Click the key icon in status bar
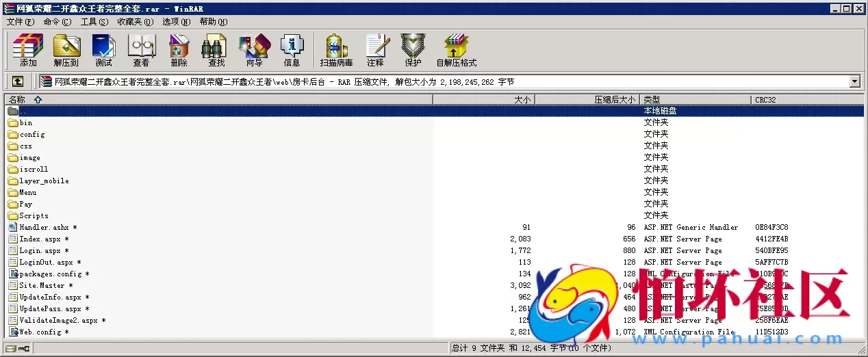 pyautogui.click(x=25, y=348)
